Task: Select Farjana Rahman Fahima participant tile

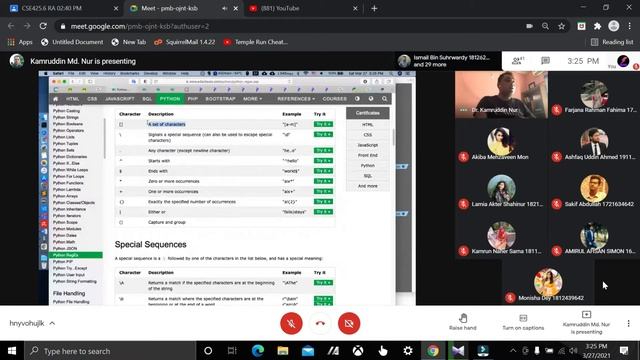Action: tap(594, 95)
